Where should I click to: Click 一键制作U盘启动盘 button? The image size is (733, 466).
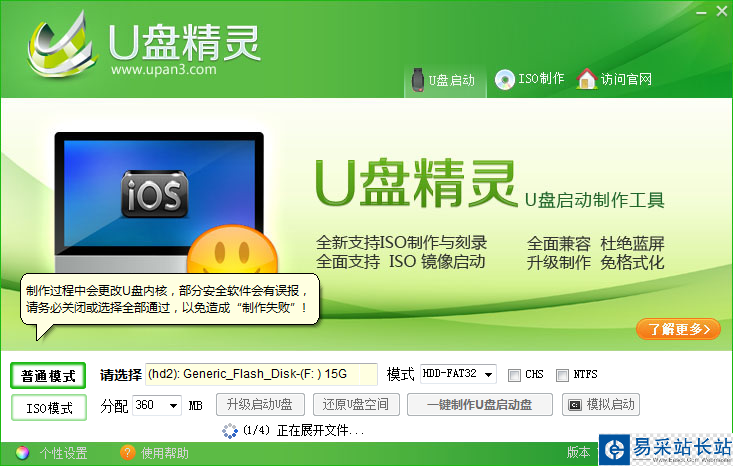tap(480, 405)
